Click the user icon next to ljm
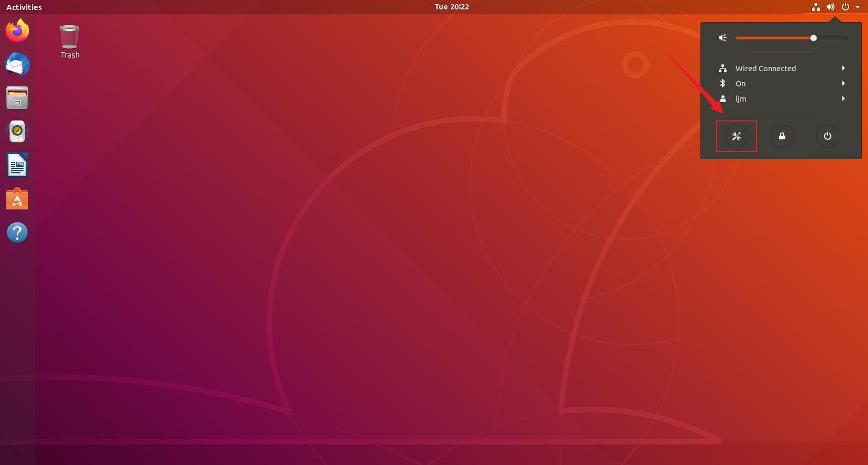 723,99
